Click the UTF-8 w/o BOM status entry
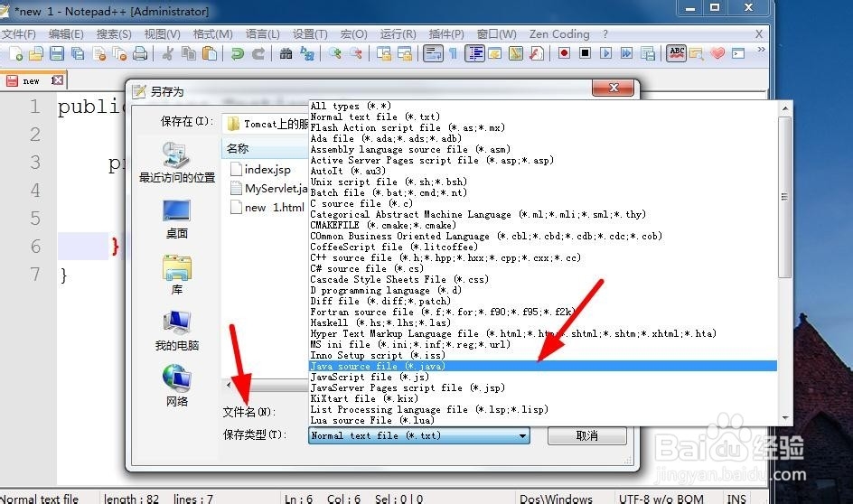 661,498
